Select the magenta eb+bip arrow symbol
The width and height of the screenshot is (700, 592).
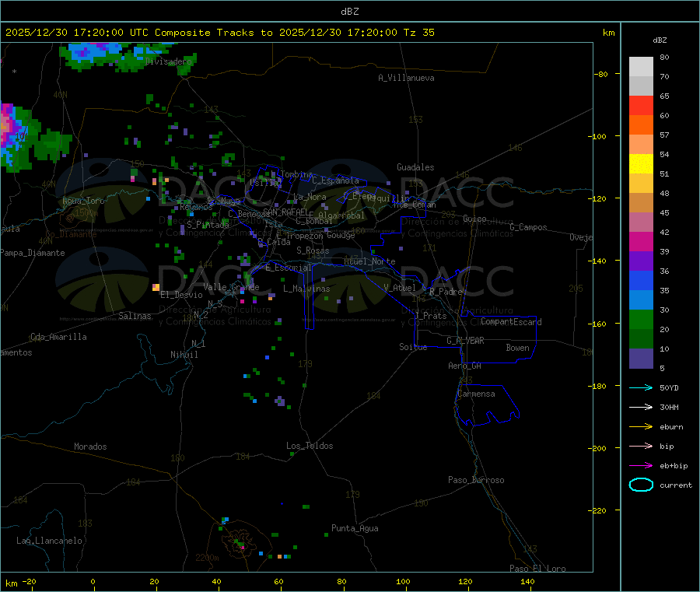point(641,466)
